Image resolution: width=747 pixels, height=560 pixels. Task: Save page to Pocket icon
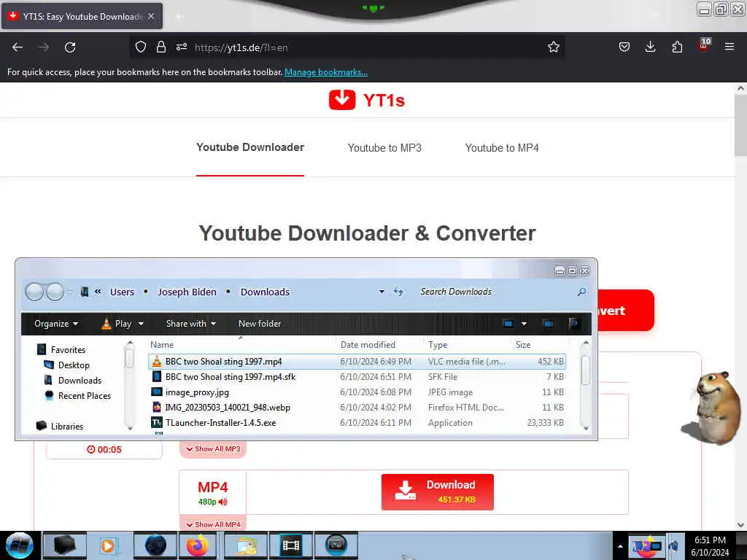click(624, 47)
